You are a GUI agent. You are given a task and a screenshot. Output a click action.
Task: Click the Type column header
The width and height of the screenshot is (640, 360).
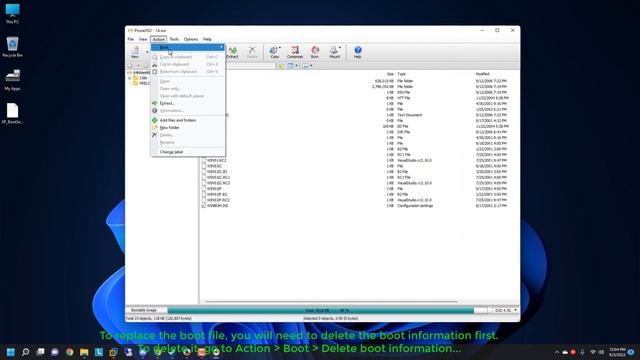point(402,74)
